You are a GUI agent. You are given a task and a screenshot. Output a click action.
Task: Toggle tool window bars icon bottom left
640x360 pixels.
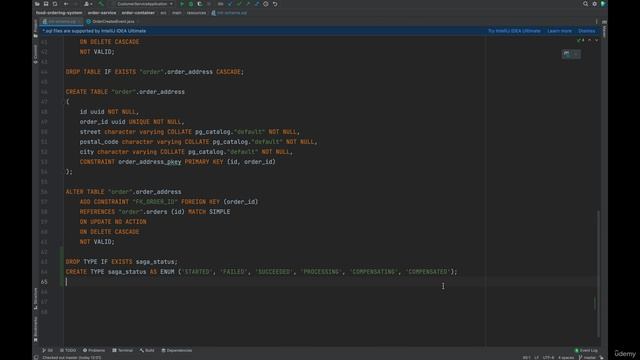(36, 358)
